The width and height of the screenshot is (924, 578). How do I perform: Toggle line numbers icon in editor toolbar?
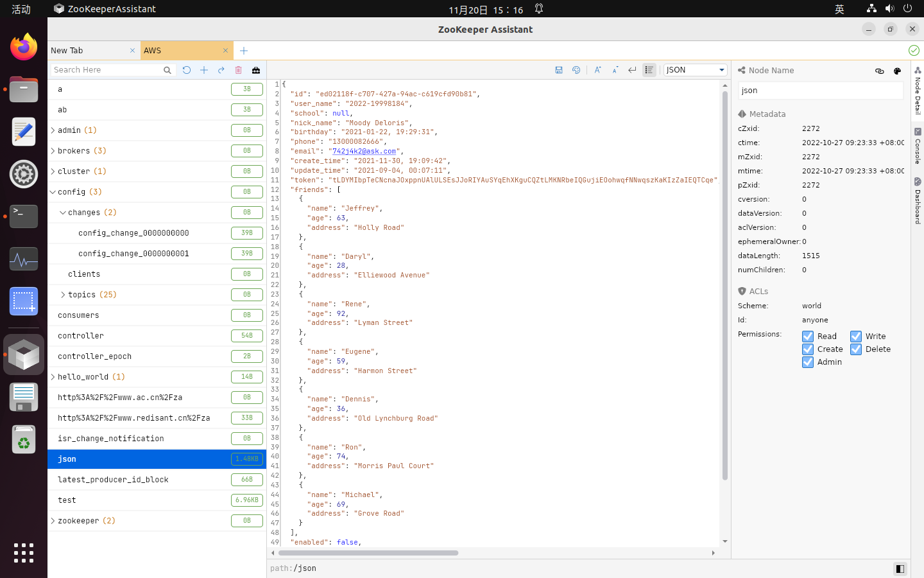click(649, 70)
